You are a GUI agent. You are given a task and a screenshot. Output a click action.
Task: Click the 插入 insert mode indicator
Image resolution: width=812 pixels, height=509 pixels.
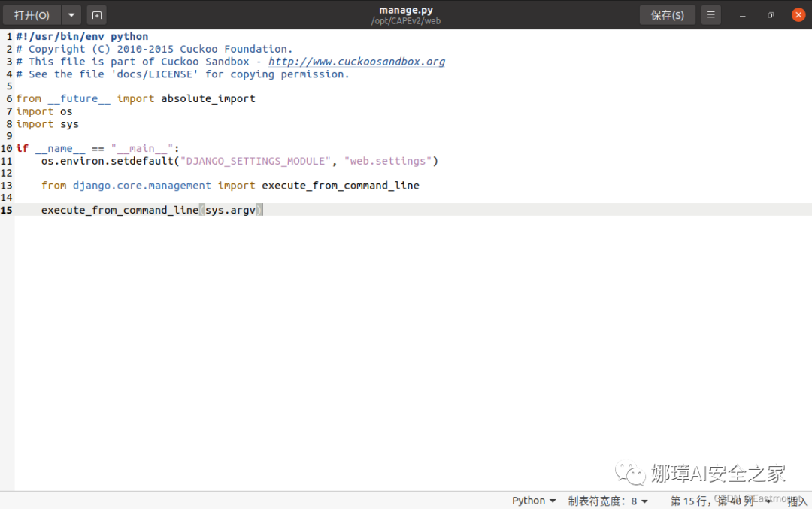797,501
